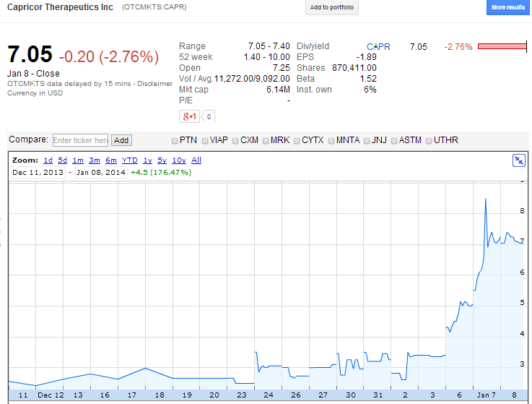Viewport: 532px width, 404px height.
Task: Focus the Enter ticker here field
Action: 80,140
